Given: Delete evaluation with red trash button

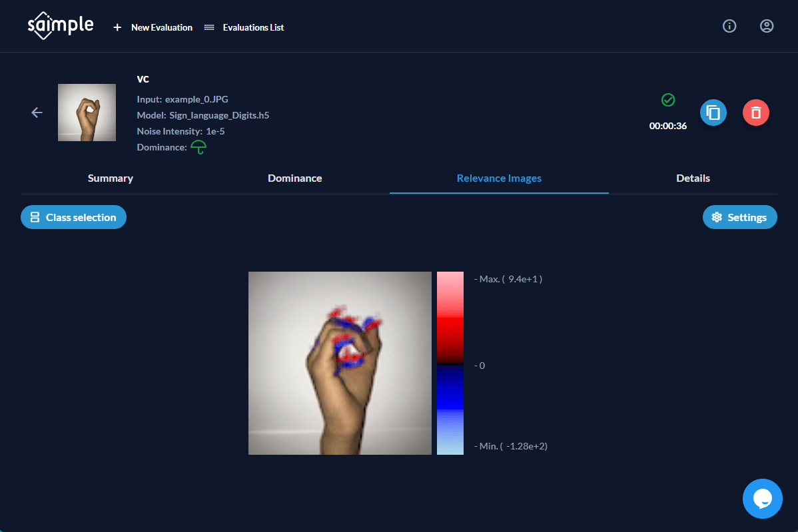Looking at the screenshot, I should 755,113.
